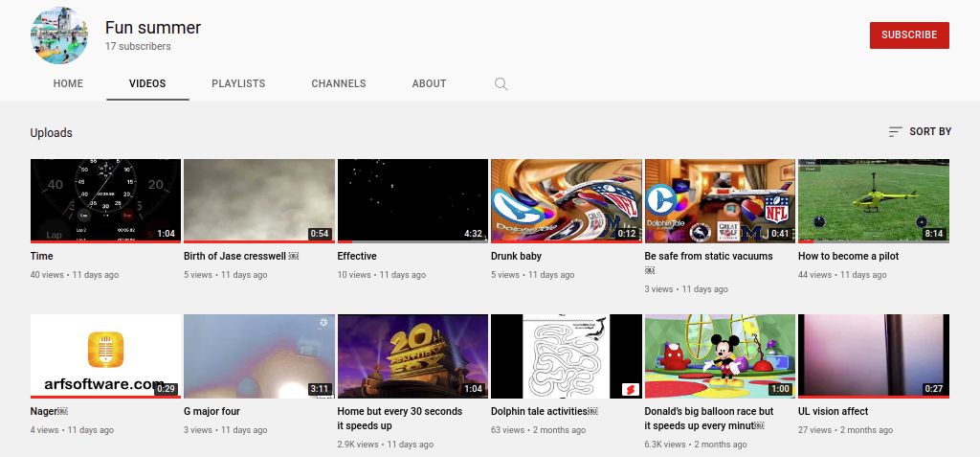Click '44 views • 11 days ago' text
This screenshot has width=980, height=457.
point(842,275)
